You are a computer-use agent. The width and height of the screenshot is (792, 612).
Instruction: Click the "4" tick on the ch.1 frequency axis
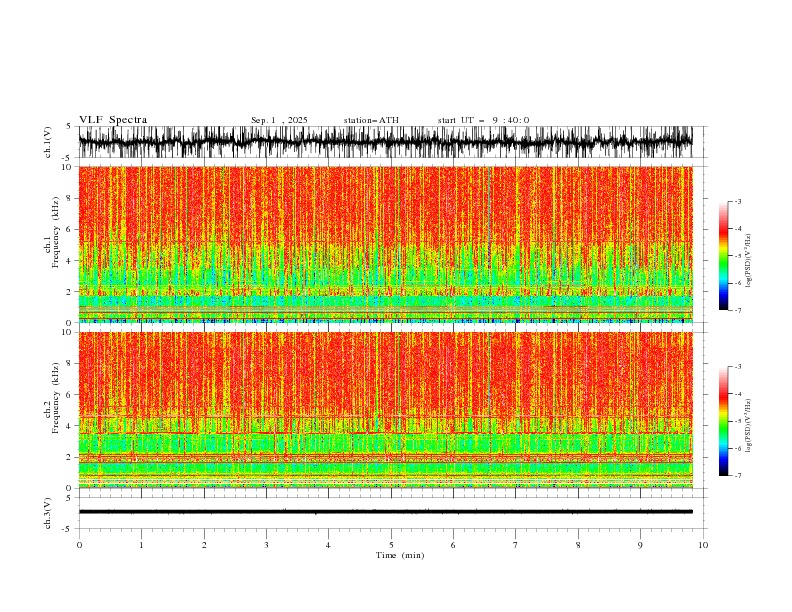coord(70,261)
